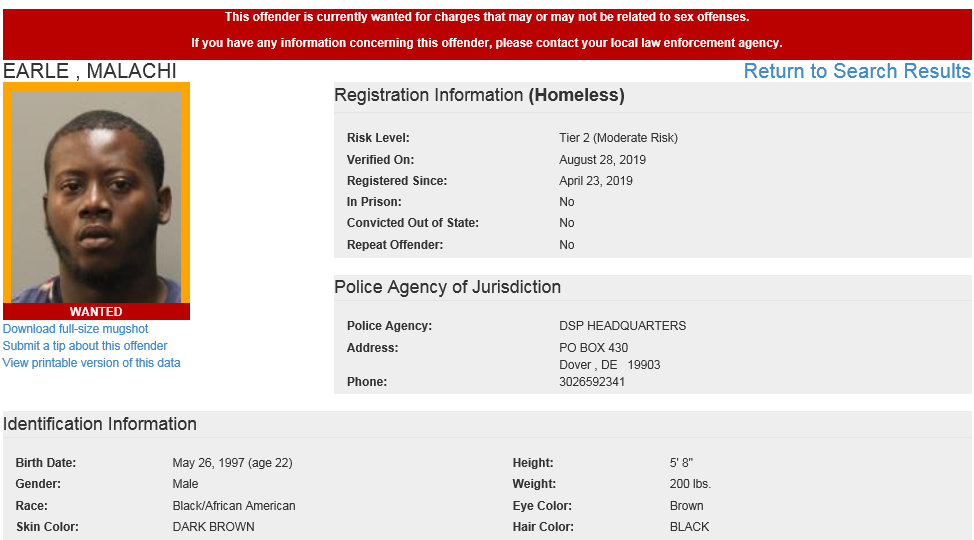Download the full-size mugshot
The image size is (974, 540).
(x=76, y=329)
